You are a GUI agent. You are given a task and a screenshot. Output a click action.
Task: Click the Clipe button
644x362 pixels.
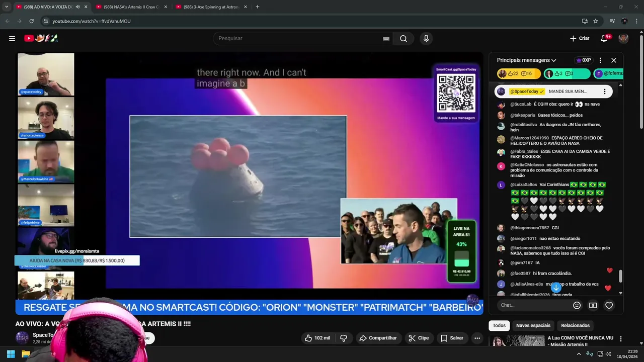pyautogui.click(x=419, y=338)
